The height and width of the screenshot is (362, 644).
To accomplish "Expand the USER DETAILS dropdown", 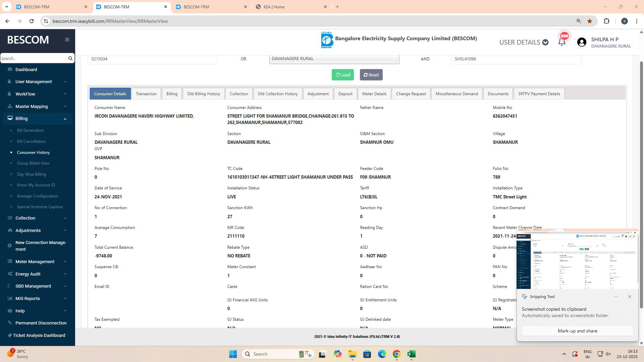I will click(x=524, y=42).
